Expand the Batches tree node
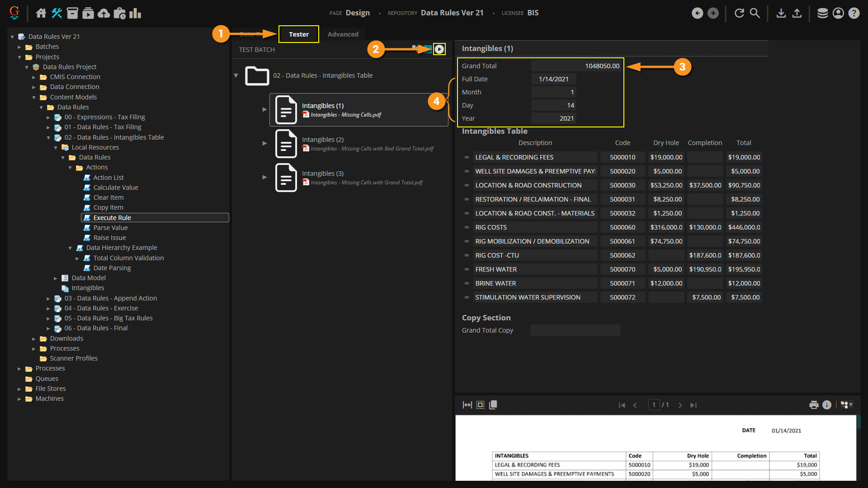This screenshot has height=488, width=868. (x=19, y=47)
